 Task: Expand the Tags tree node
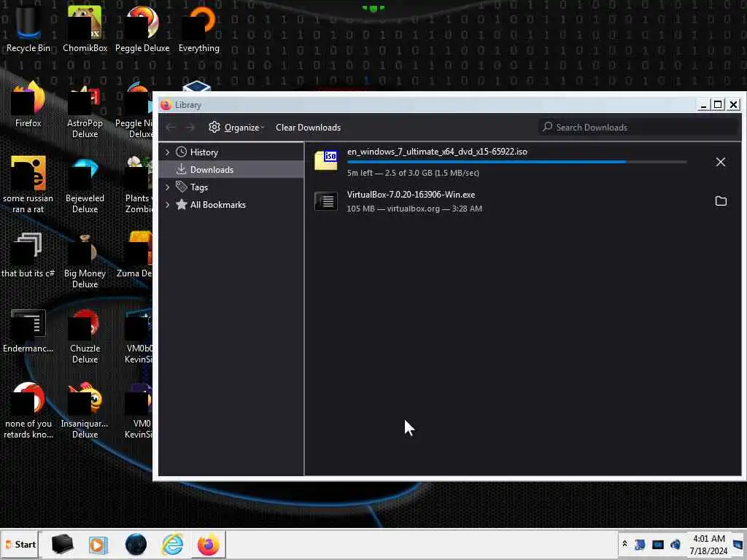[167, 187]
